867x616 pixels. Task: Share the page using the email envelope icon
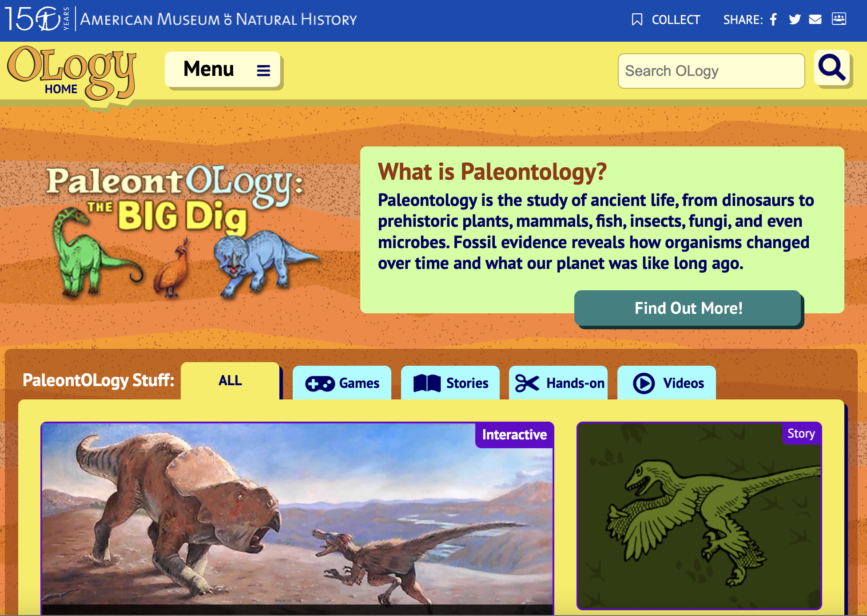[x=816, y=20]
